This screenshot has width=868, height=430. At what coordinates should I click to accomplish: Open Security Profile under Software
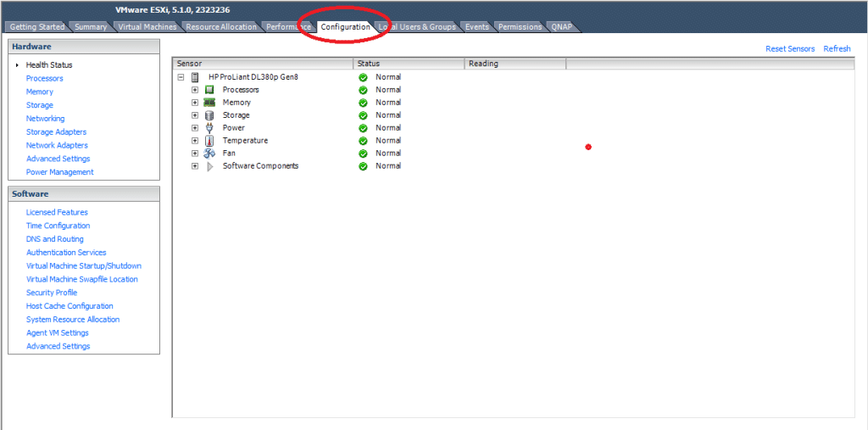(52, 293)
